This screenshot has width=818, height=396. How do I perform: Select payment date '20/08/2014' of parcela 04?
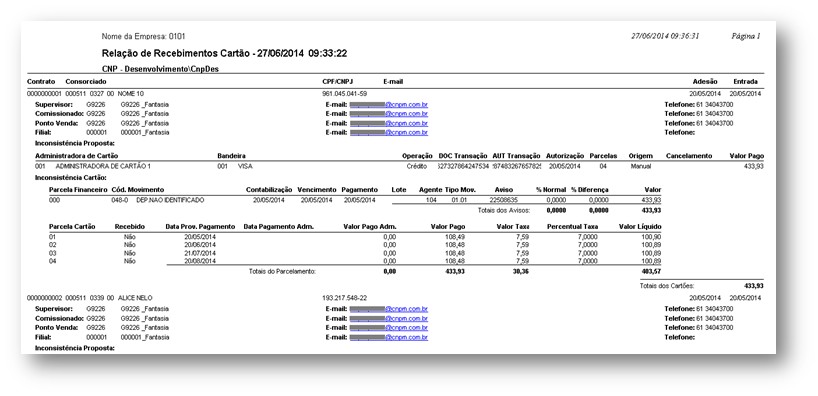pos(200,261)
